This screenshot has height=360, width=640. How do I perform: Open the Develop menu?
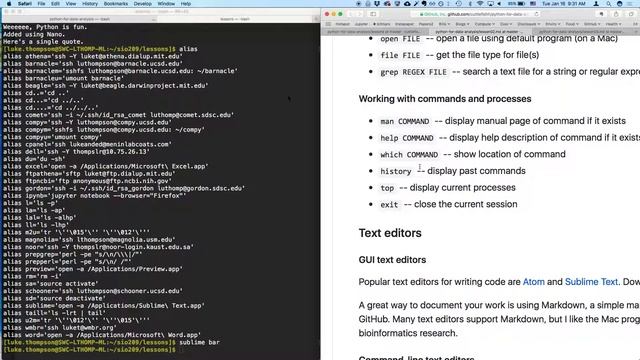pos(142,4)
